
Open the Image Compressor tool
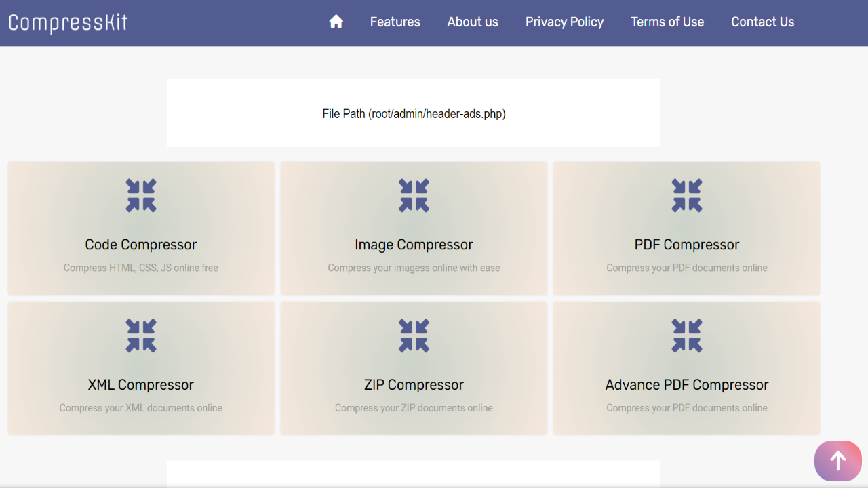pos(414,228)
